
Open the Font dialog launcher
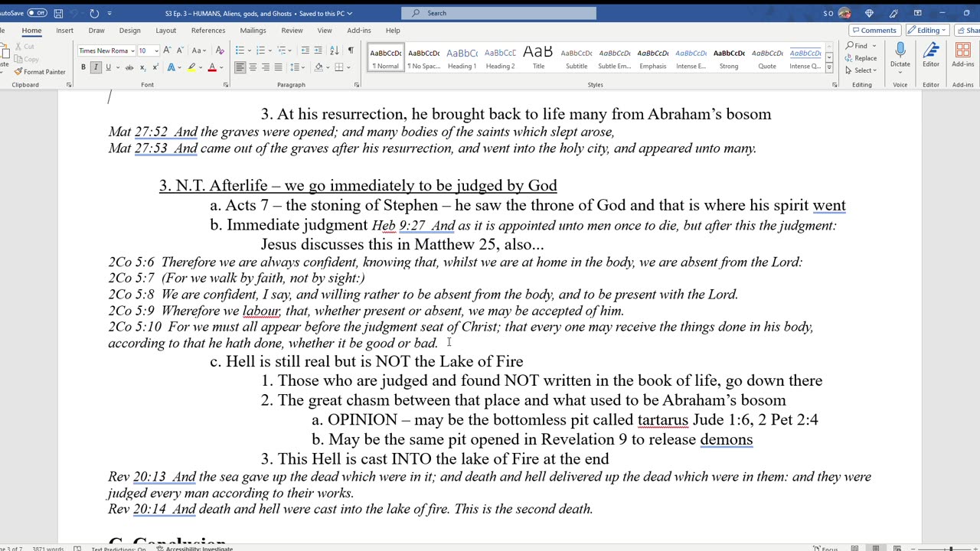point(226,85)
